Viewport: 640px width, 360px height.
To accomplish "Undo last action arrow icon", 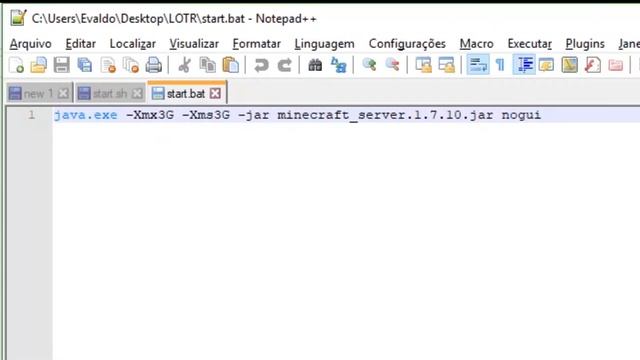I will 261,65.
